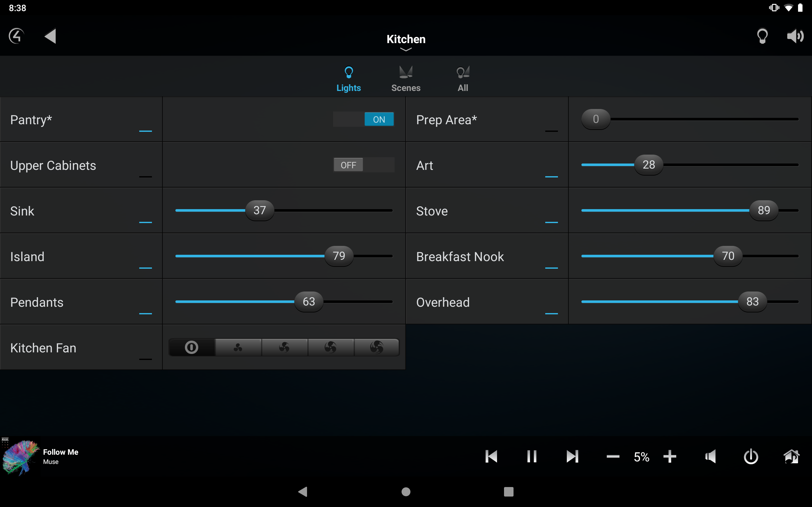
Task: Open the volume control icon top right
Action: (x=796, y=36)
